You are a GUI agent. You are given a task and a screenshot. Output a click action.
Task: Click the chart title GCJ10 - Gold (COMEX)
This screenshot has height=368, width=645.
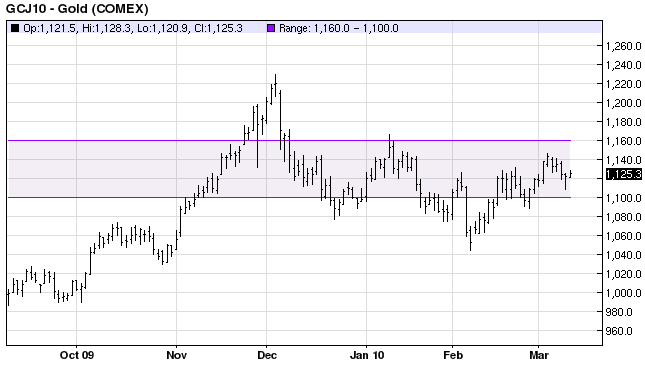tap(77, 9)
